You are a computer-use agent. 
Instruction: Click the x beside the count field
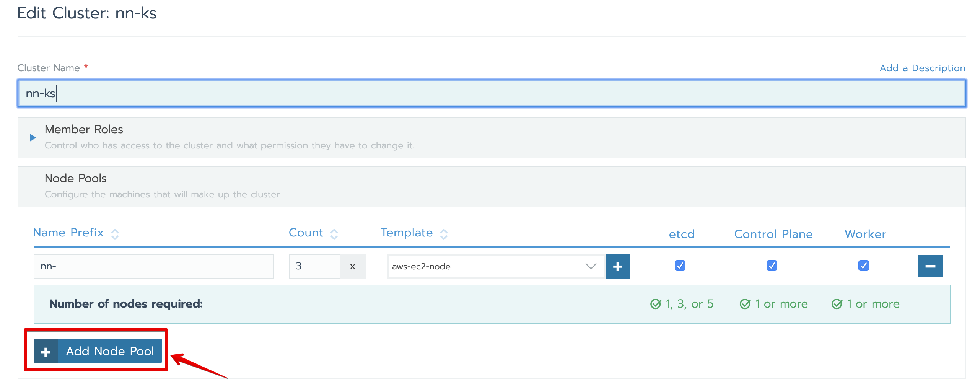[x=352, y=266]
